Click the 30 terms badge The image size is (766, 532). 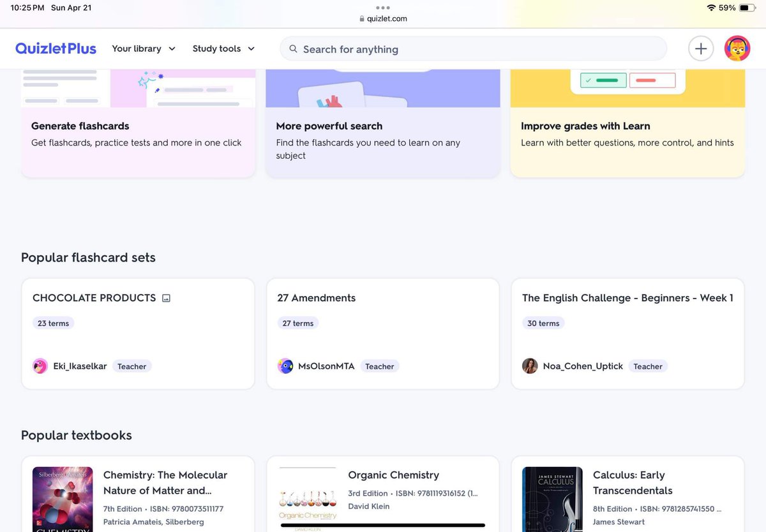click(x=543, y=323)
